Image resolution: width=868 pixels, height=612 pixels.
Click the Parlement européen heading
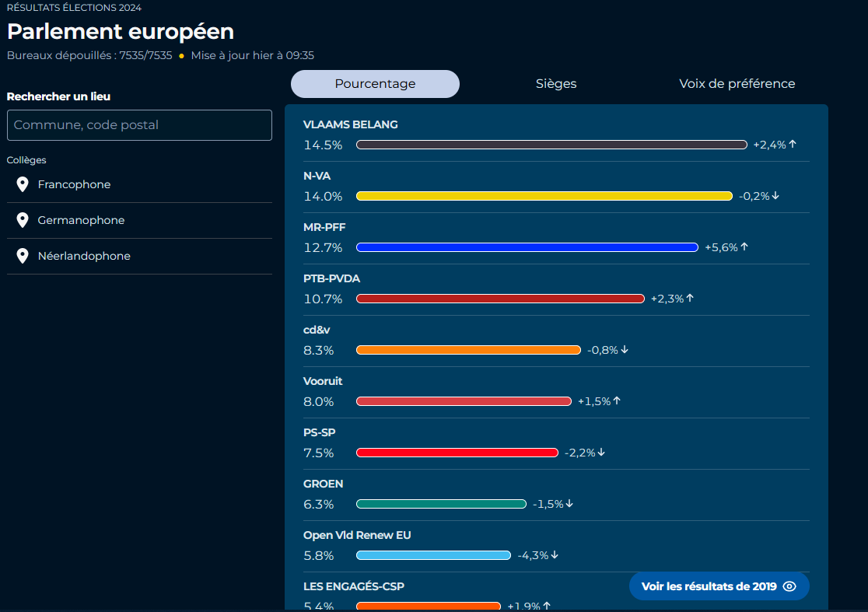coord(120,32)
